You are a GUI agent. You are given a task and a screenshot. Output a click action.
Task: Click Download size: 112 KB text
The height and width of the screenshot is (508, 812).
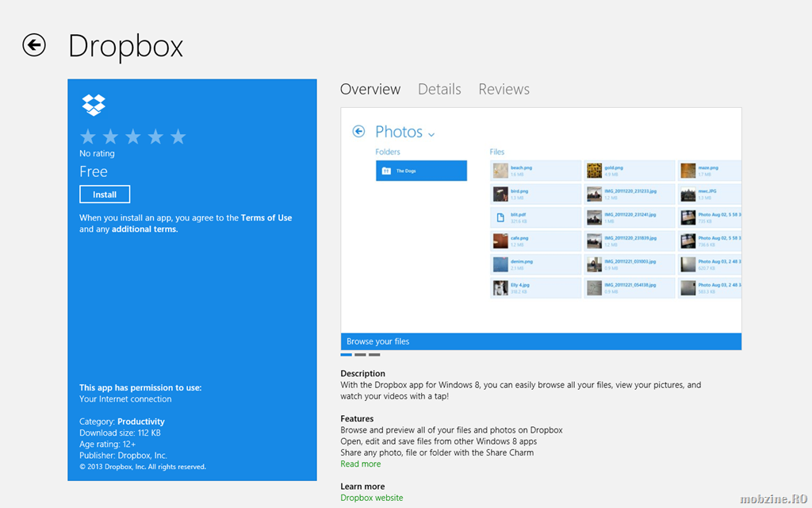[x=121, y=433]
